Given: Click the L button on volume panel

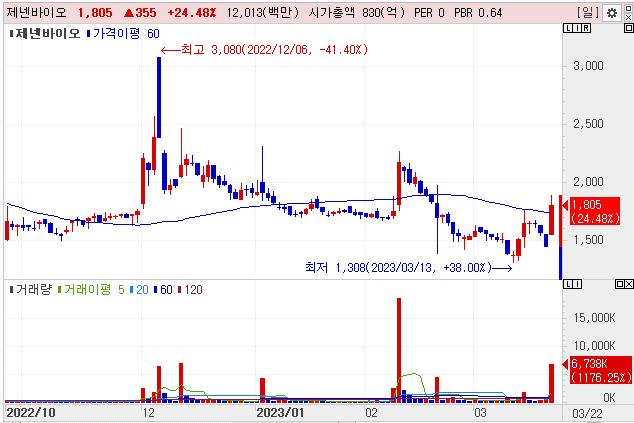Looking at the screenshot, I should tap(568, 284).
